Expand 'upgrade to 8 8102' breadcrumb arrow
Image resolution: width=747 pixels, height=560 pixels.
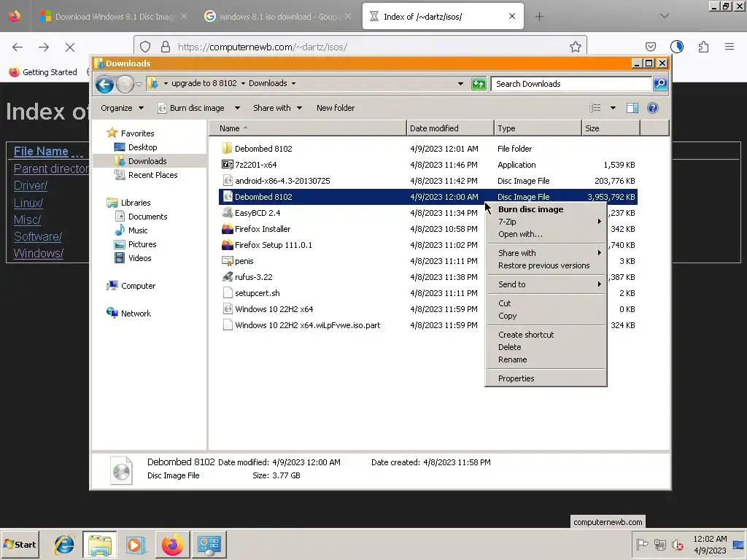243,84
